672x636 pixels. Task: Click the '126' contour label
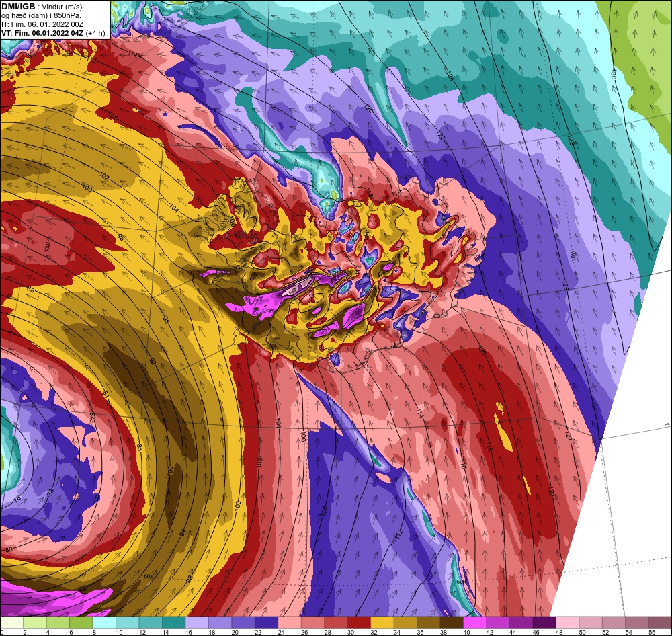pos(565,286)
